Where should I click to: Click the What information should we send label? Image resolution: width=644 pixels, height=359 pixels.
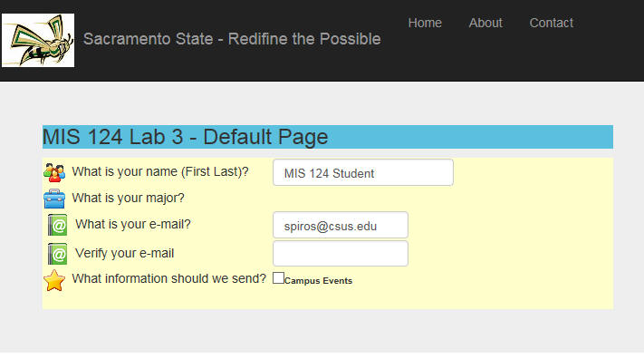point(169,279)
